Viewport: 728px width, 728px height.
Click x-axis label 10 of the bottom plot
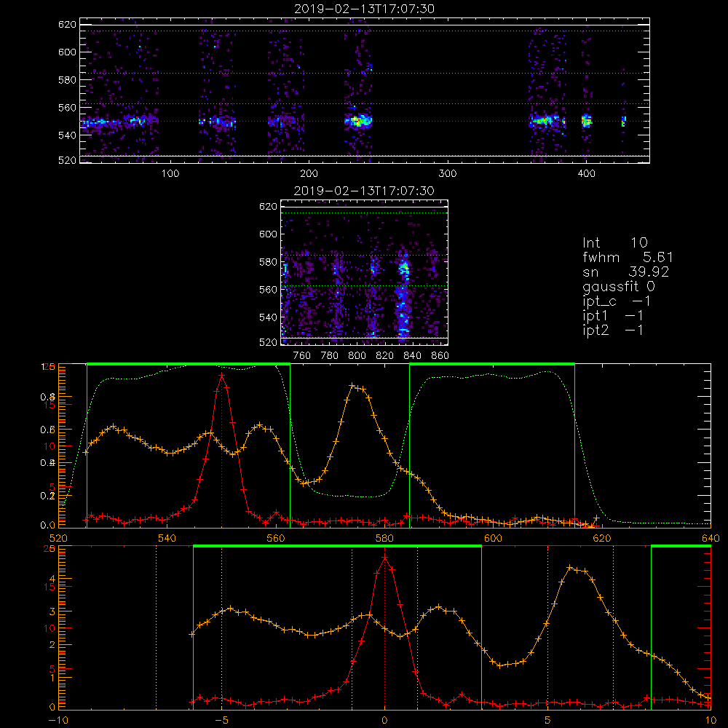[x=711, y=720]
